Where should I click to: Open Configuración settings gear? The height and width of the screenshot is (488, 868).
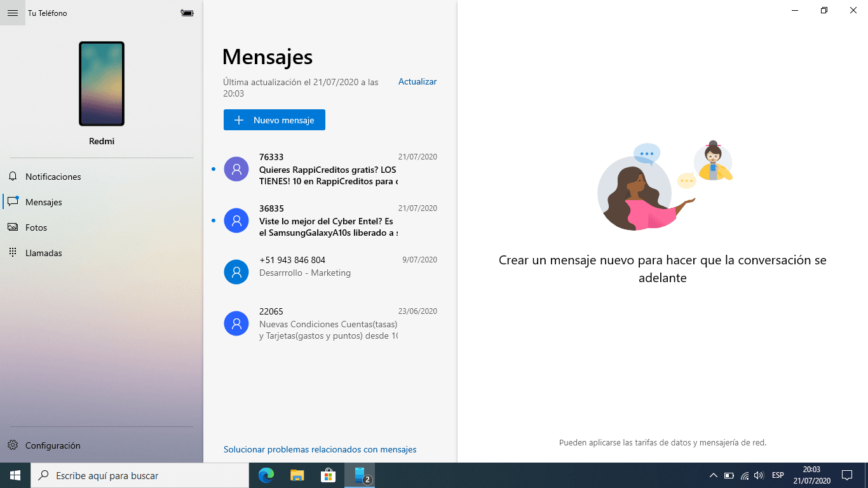[x=53, y=445]
